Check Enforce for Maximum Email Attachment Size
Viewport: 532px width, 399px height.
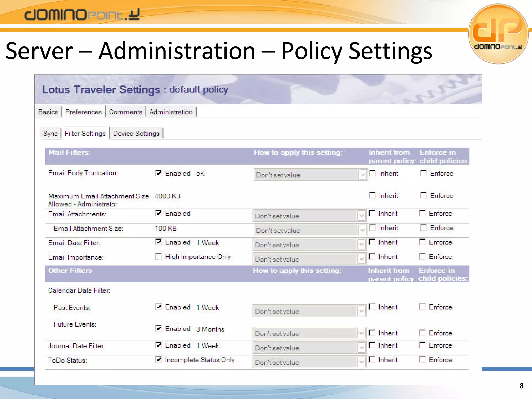click(423, 195)
